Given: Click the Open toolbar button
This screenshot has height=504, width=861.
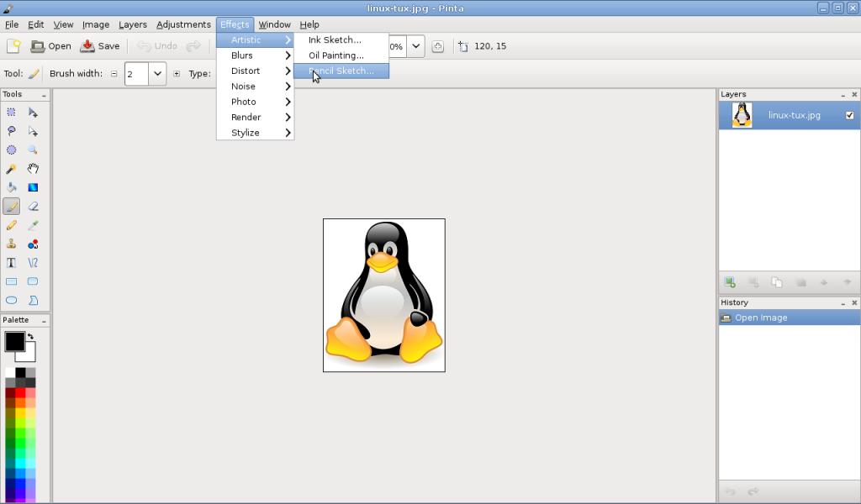Looking at the screenshot, I should point(51,46).
